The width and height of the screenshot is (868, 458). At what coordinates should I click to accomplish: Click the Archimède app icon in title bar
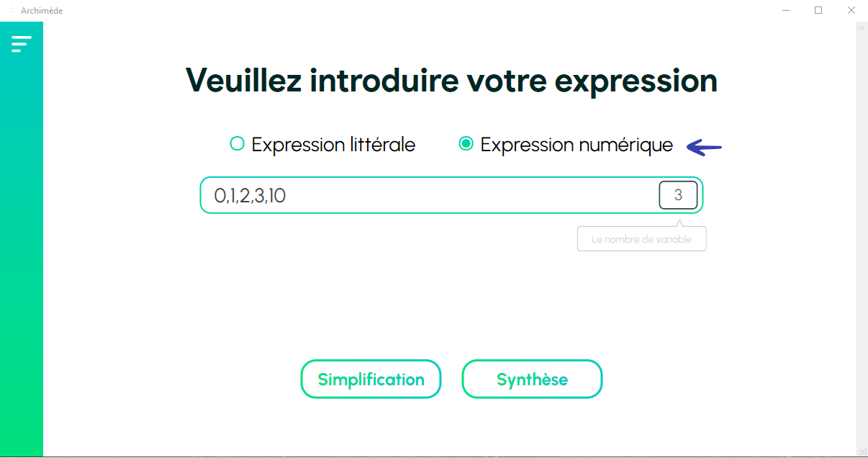[x=12, y=10]
